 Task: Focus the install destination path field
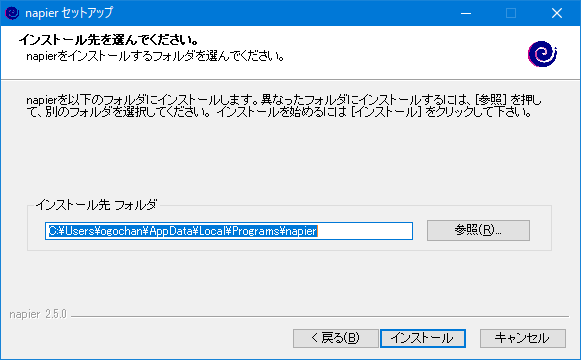[x=229, y=231]
